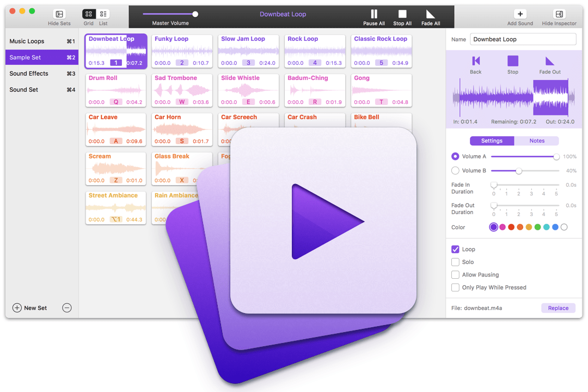Select the Volume B radio button

[x=455, y=170]
